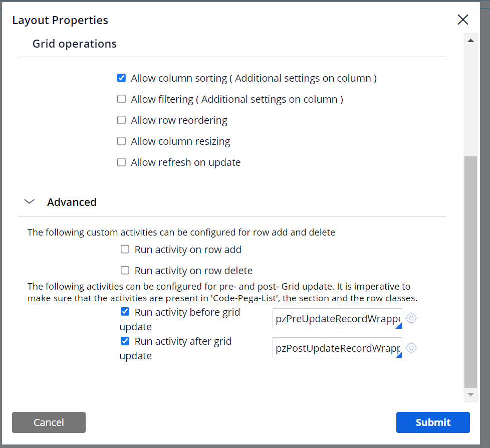The height and width of the screenshot is (448, 490).
Task: Cancel the layout changes
Action: [49, 422]
